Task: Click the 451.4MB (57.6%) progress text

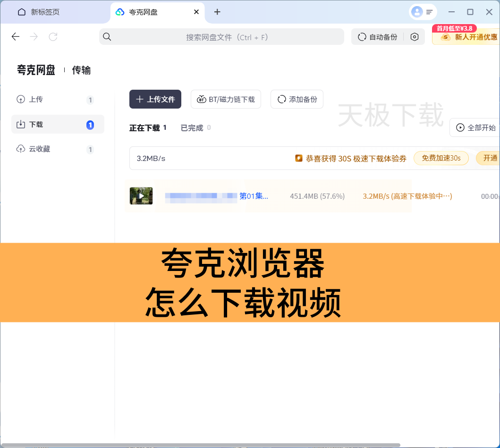Action: (x=317, y=196)
